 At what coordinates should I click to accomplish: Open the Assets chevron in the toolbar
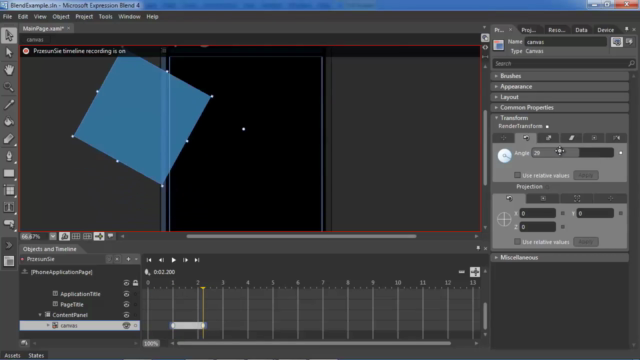(9, 245)
